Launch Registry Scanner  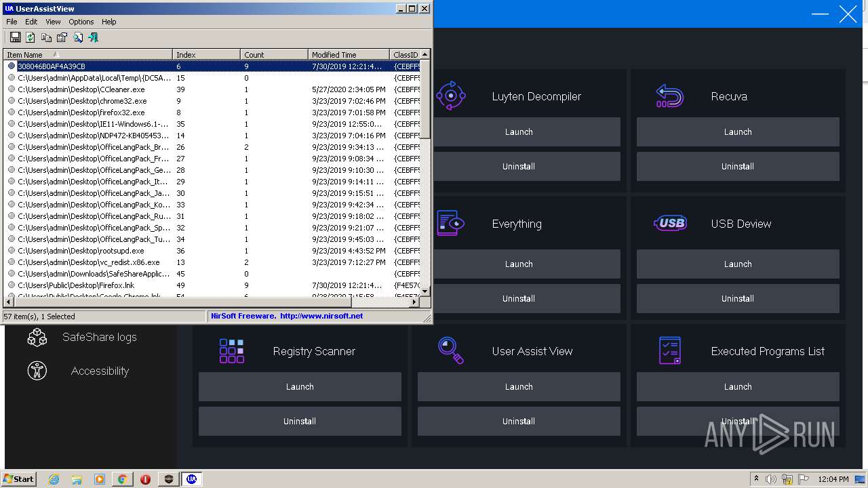click(300, 387)
